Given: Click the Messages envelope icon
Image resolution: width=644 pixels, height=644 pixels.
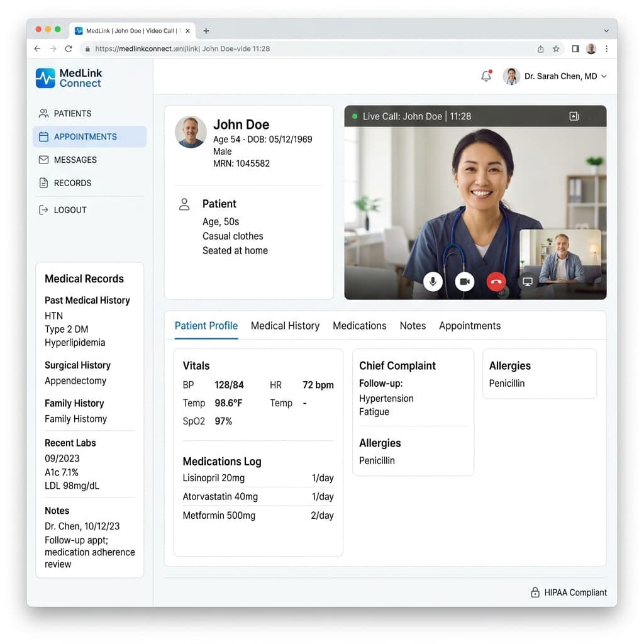Looking at the screenshot, I should click(x=43, y=160).
